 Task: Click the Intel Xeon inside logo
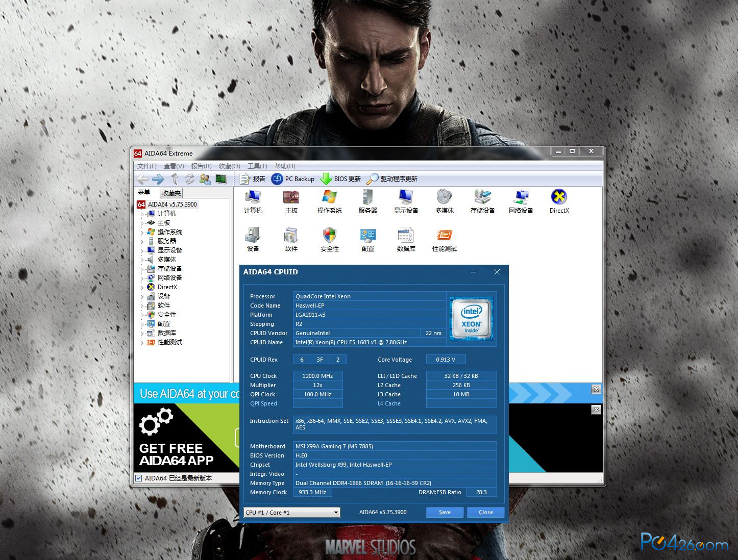click(x=471, y=319)
